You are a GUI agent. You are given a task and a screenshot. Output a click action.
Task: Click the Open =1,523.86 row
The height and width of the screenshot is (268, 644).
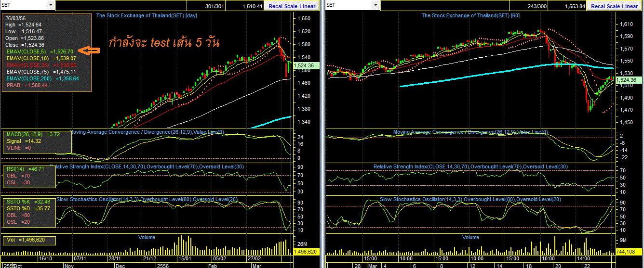click(25, 38)
